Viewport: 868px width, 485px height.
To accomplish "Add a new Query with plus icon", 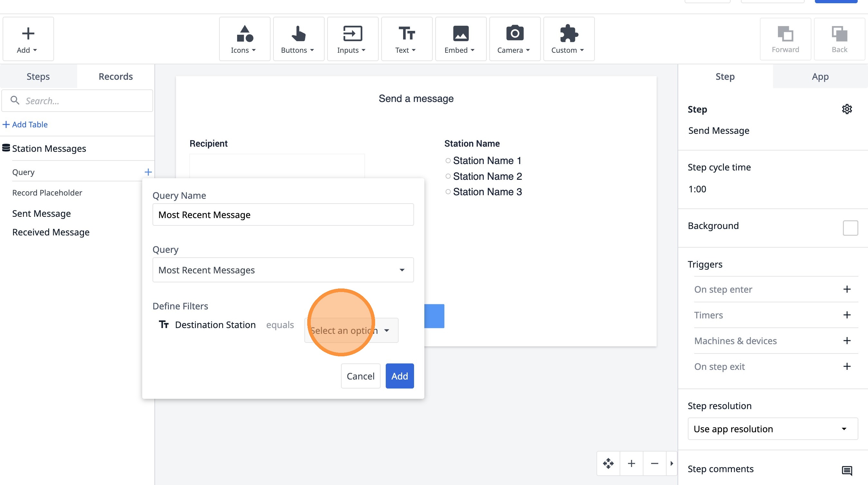I will (x=148, y=172).
